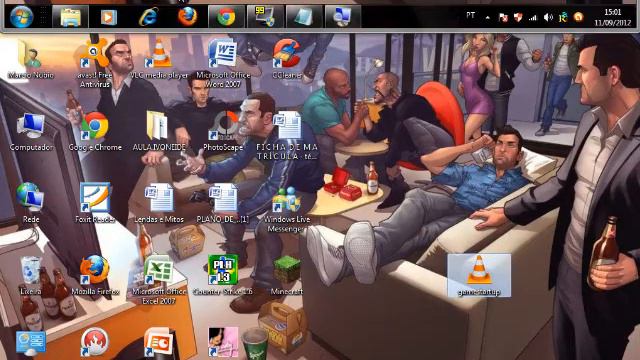This screenshot has width=640, height=360.
Task: Select the PhotoScape desktop shortcut
Action: [x=223, y=131]
